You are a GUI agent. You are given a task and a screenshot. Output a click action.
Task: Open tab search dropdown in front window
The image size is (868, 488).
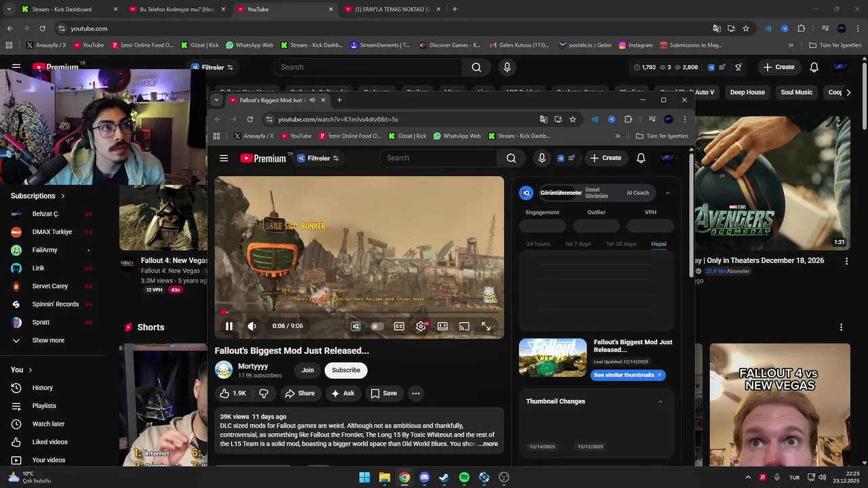coord(216,100)
